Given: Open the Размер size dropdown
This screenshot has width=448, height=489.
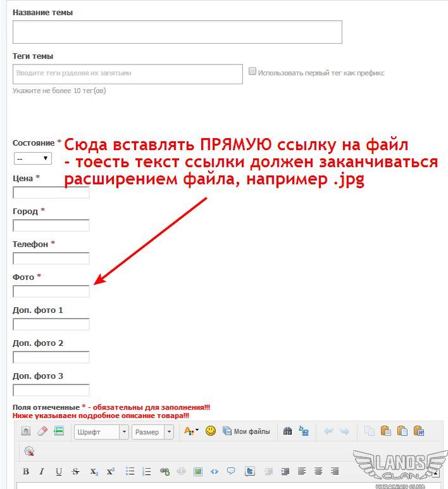Looking at the screenshot, I should pos(152,432).
